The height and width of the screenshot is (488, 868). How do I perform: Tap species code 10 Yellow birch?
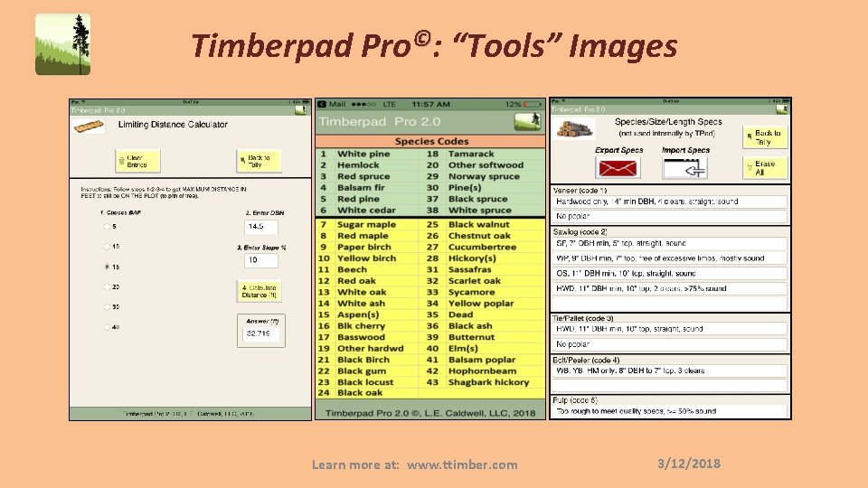367,258
